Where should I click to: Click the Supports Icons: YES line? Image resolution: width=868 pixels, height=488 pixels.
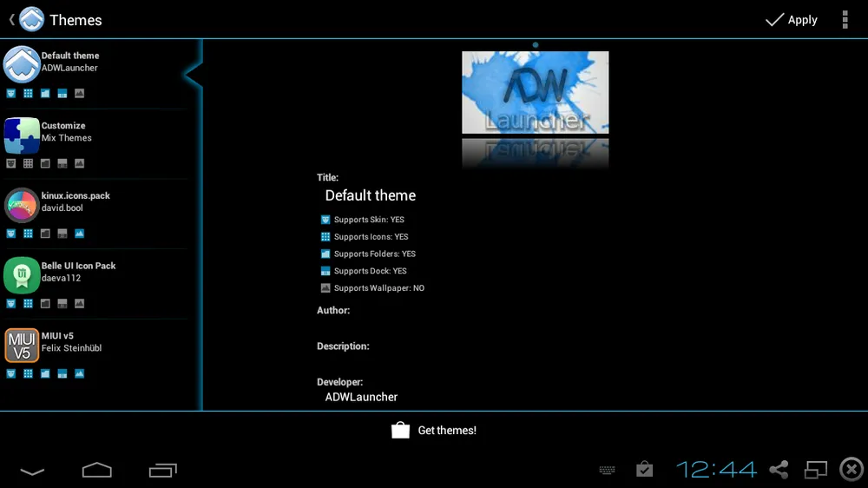(365, 236)
